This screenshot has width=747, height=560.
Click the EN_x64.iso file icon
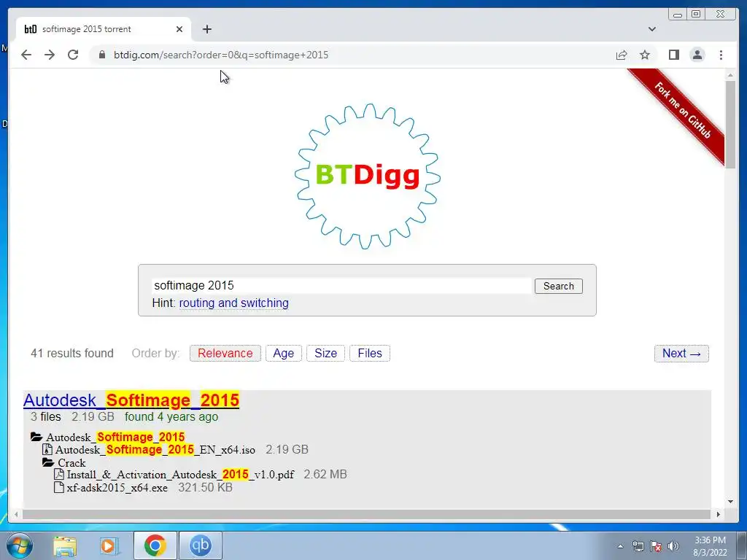pyautogui.click(x=47, y=449)
